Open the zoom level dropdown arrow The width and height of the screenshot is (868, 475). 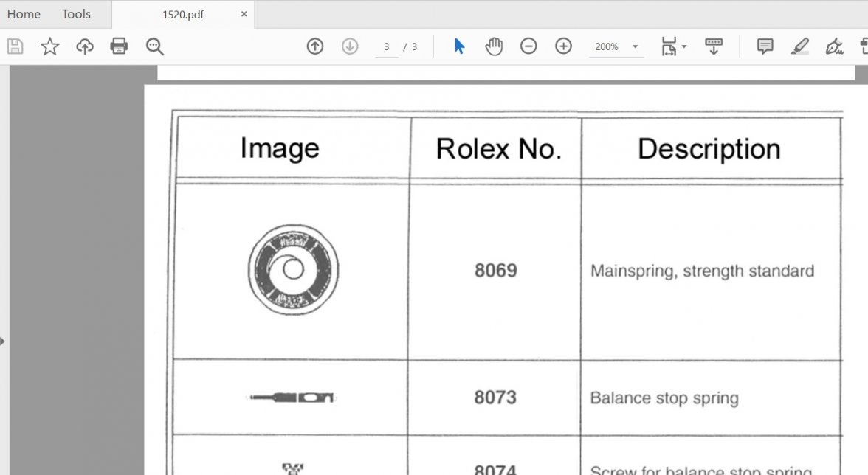click(x=635, y=47)
